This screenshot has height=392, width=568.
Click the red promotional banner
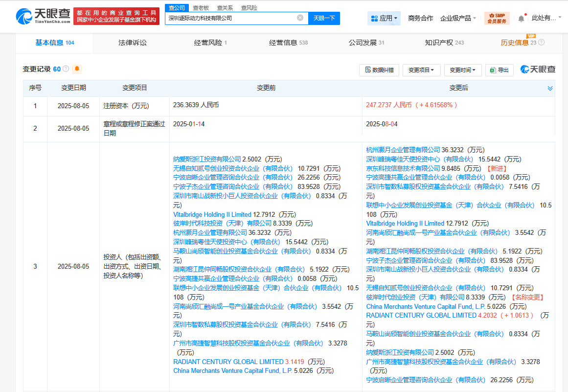click(116, 16)
